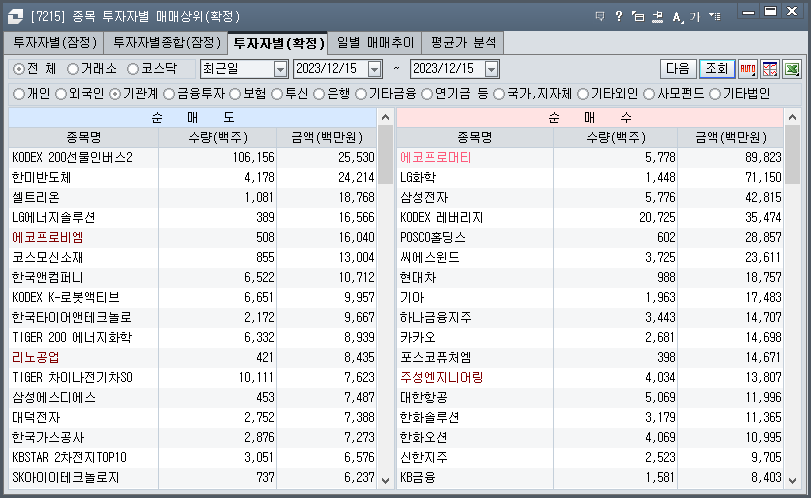The width and height of the screenshot is (811, 498).
Task: Click the net-buy list scroll down arrow
Action: 792,480
